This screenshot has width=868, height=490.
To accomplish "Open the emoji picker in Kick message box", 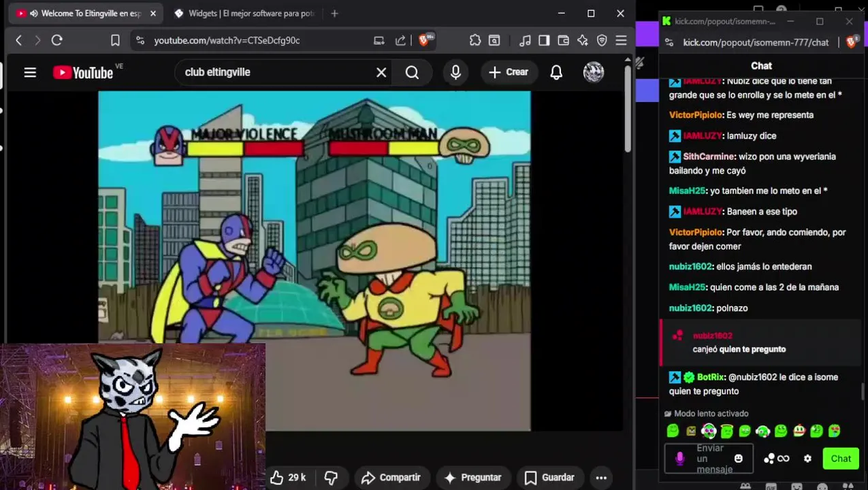I will click(x=738, y=459).
